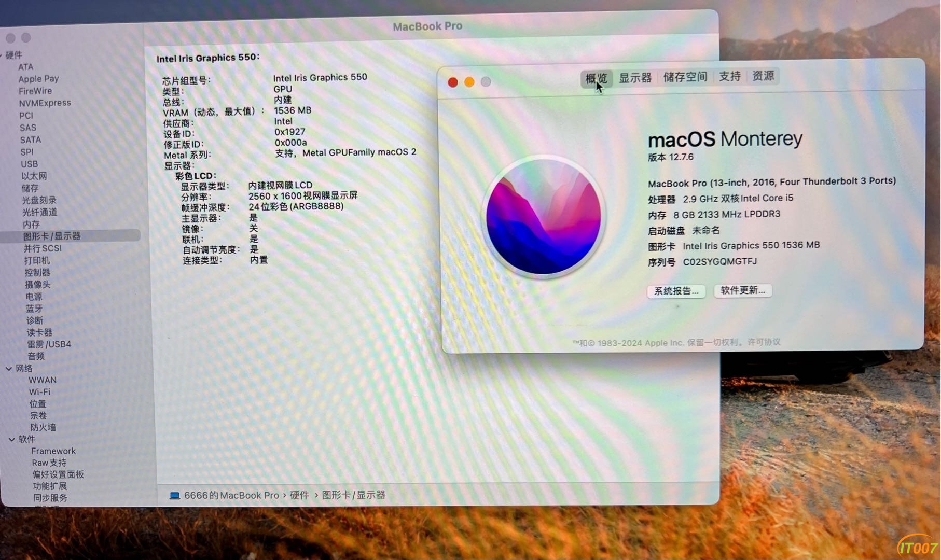Switch to the 显示器 tab
Screen dimensions: 941x560
[x=635, y=78]
